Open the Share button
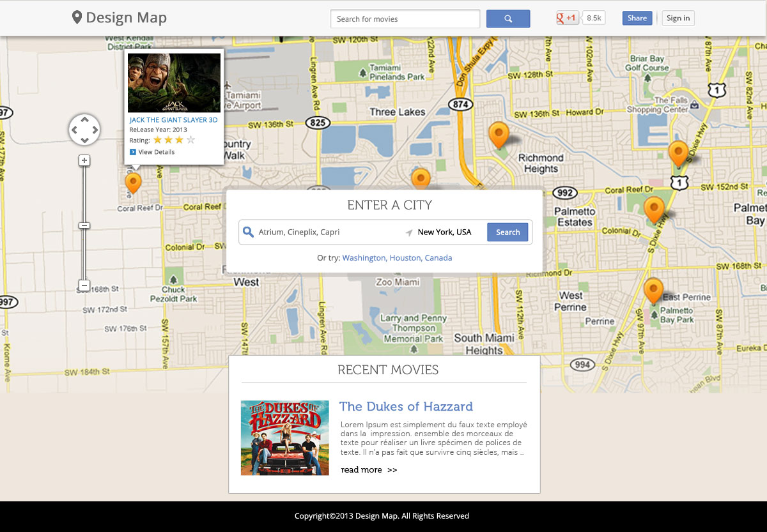The height and width of the screenshot is (532, 767). click(x=637, y=18)
